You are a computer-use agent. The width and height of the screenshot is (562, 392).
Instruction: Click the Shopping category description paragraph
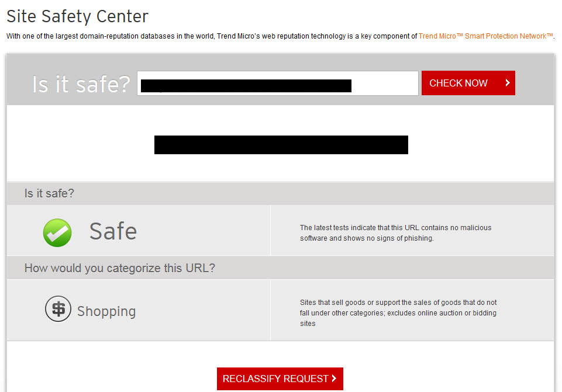398,313
